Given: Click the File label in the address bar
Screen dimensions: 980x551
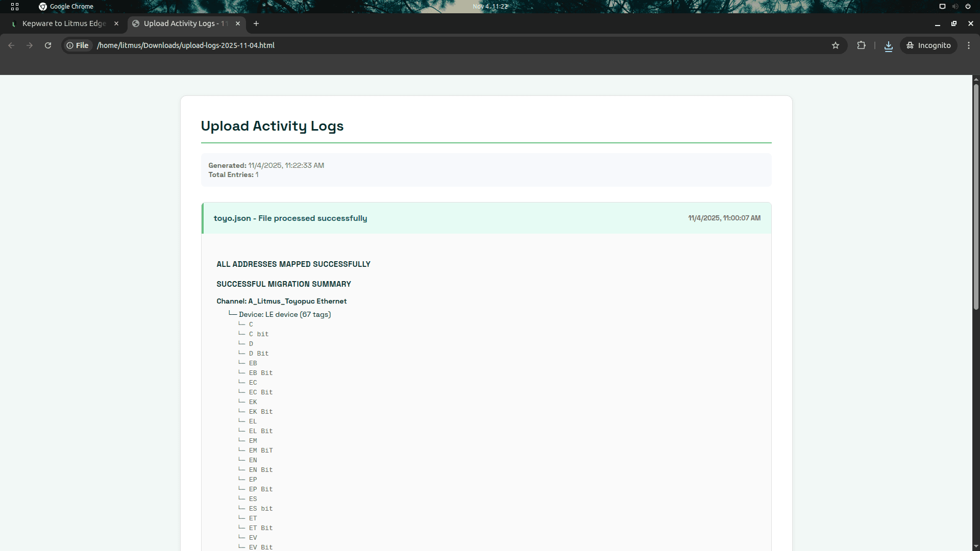Looking at the screenshot, I should pos(82,45).
